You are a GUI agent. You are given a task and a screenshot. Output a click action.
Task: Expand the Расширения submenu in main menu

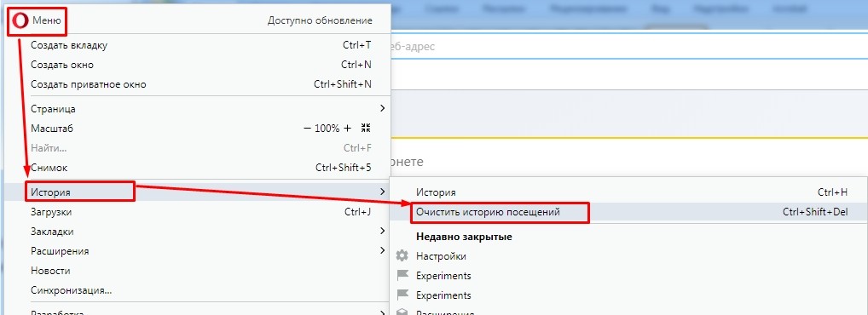198,251
